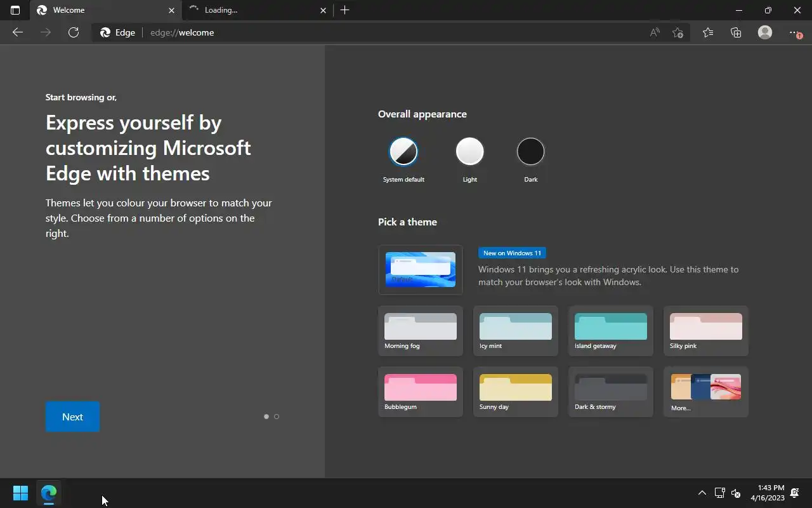The height and width of the screenshot is (508, 812).
Task: Pick the Icy mint theme
Action: [x=516, y=331]
